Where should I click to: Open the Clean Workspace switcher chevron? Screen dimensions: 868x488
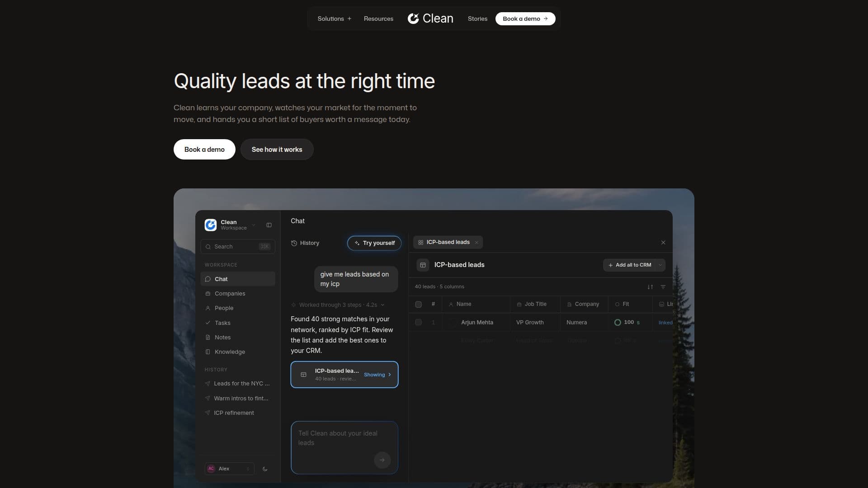[254, 225]
